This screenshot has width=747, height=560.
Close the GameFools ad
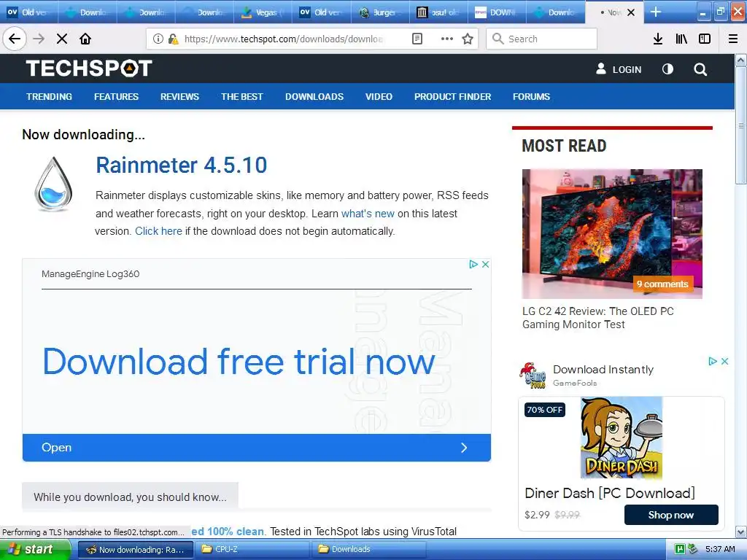724,362
